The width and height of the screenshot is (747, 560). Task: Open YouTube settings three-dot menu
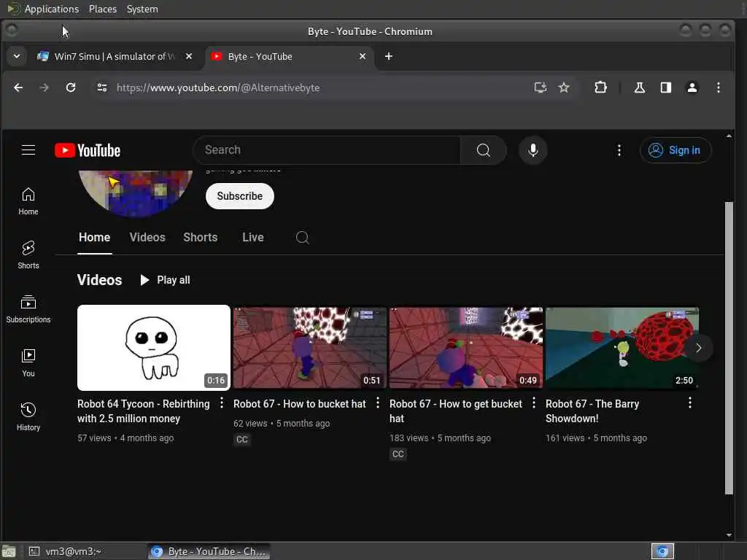pos(619,150)
